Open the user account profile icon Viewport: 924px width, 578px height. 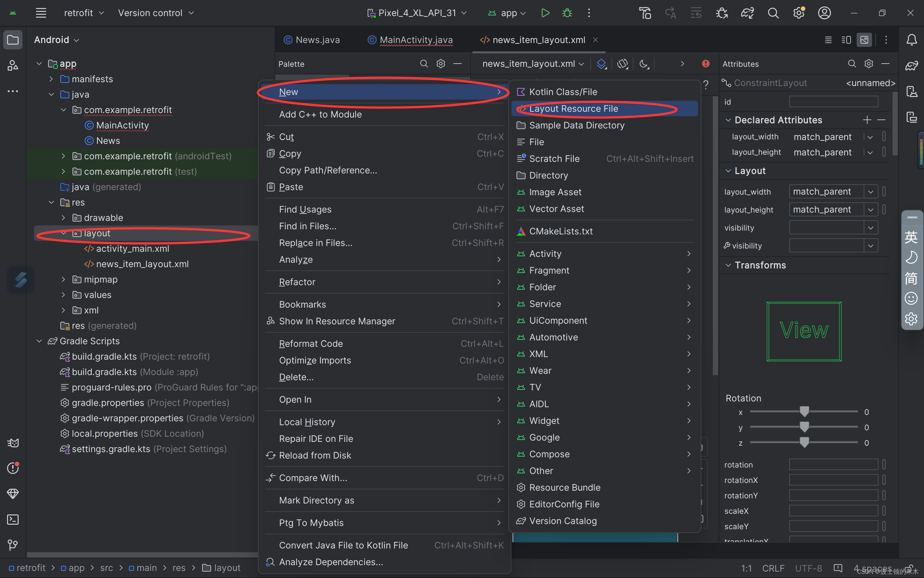pyautogui.click(x=824, y=13)
